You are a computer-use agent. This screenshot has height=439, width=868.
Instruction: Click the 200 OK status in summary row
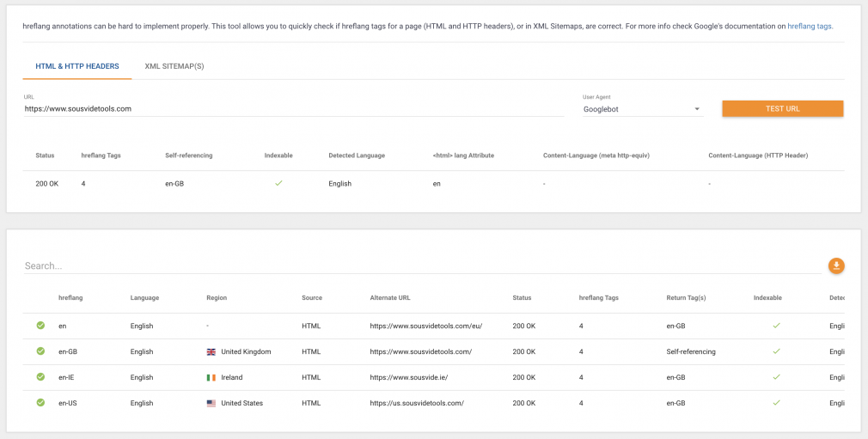coord(47,184)
